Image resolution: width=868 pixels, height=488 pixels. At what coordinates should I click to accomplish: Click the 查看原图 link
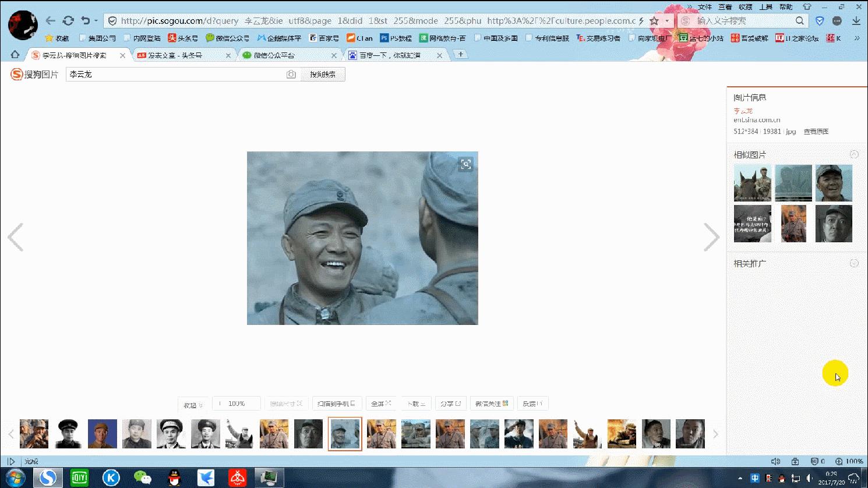816,131
